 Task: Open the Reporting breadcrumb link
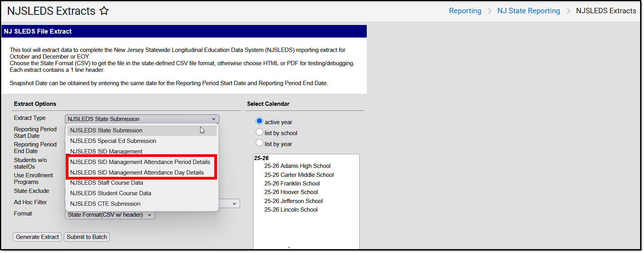tap(465, 11)
